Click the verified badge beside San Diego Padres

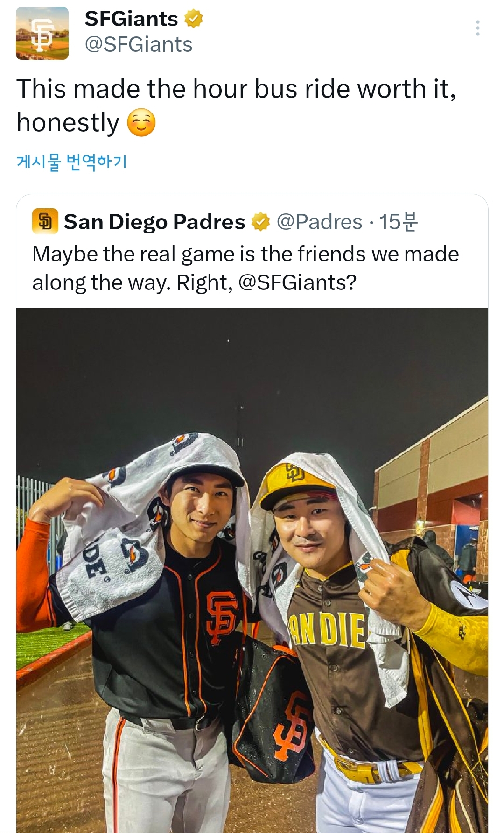(x=260, y=222)
